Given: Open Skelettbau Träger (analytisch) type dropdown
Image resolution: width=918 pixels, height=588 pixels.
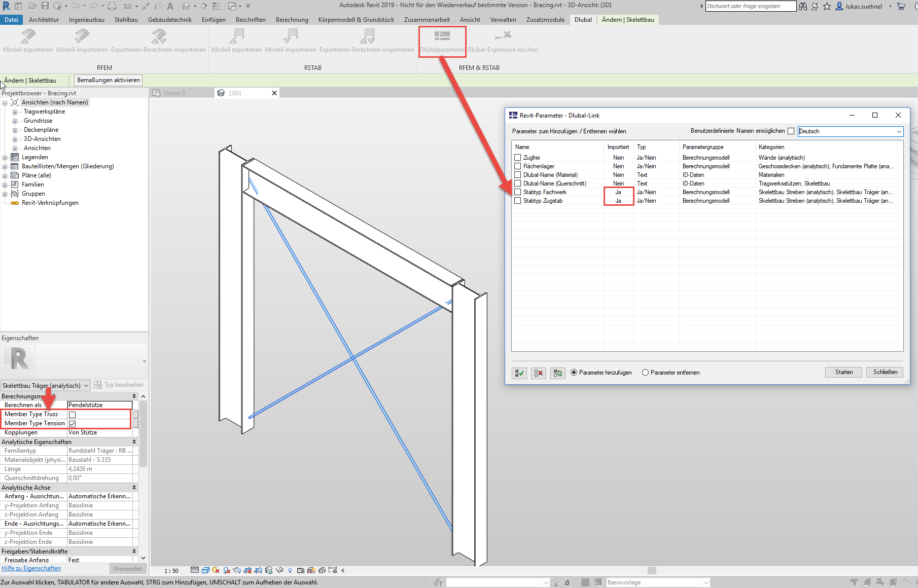Looking at the screenshot, I should pyautogui.click(x=45, y=386).
